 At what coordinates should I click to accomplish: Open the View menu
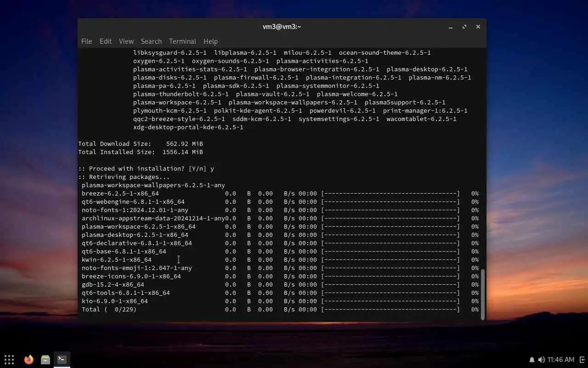point(126,41)
